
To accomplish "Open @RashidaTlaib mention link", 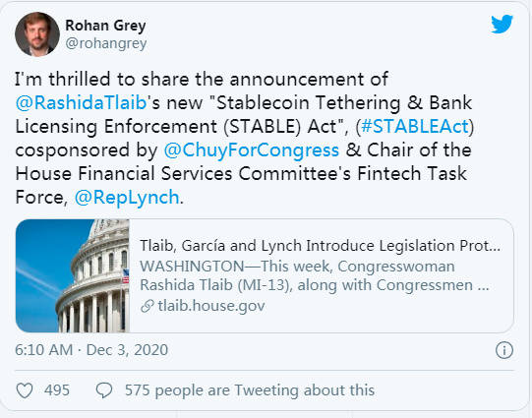I will point(81,102).
